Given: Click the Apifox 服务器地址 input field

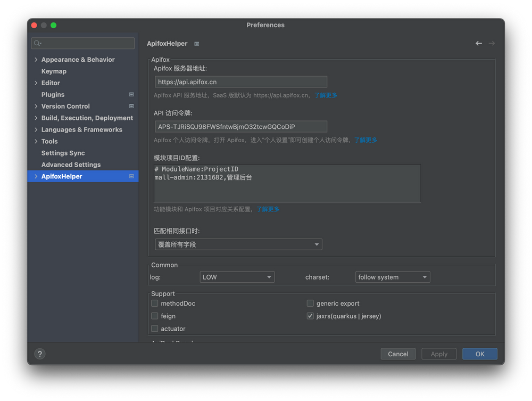Looking at the screenshot, I should coord(240,81).
